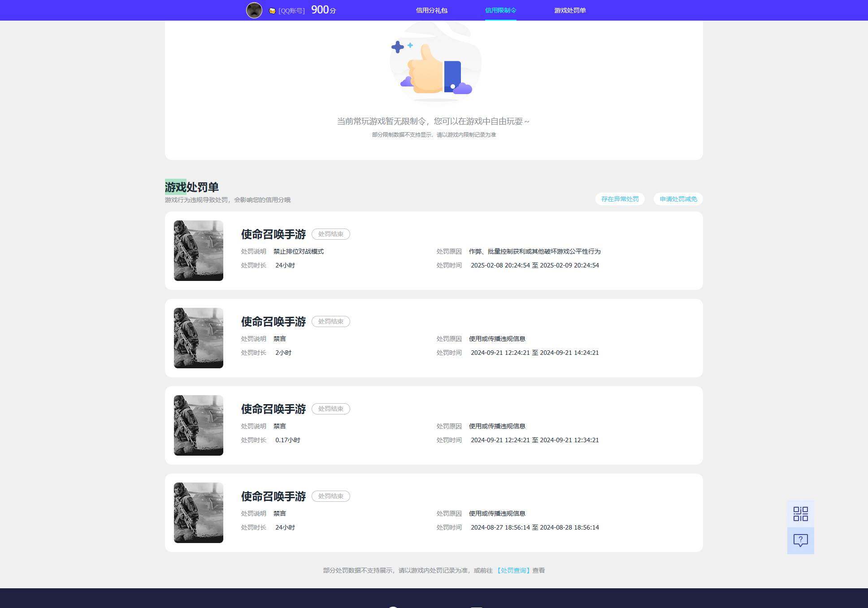Click the icon beside [QQ账号]

click(272, 11)
